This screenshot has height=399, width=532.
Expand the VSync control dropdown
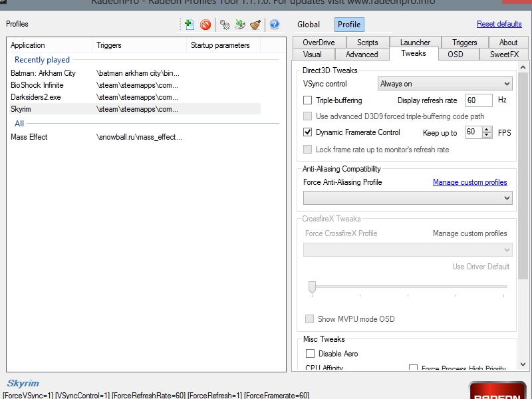pyautogui.click(x=445, y=84)
